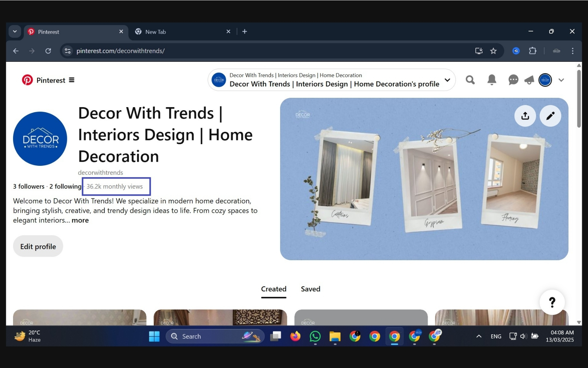
Task: Show hidden system tray icons
Action: (479, 336)
